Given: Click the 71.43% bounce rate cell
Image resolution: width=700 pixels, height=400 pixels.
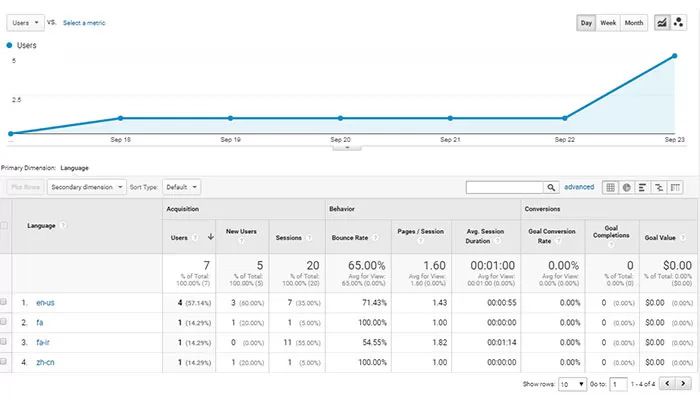Looking at the screenshot, I should [374, 303].
